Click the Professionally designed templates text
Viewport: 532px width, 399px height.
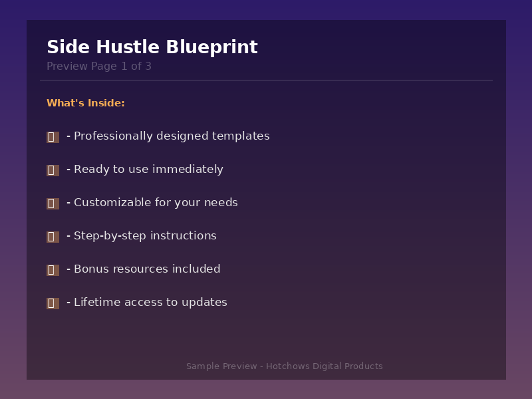(171, 136)
